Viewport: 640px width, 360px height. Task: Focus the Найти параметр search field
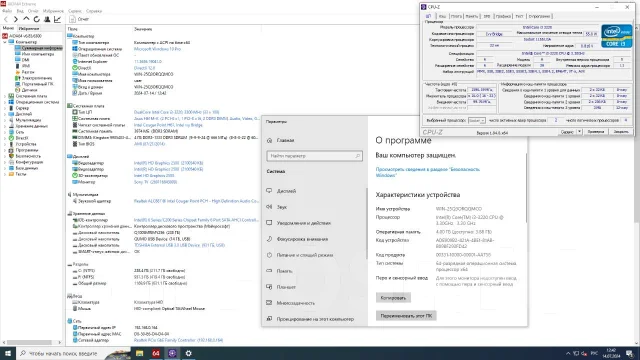[x=314, y=156]
